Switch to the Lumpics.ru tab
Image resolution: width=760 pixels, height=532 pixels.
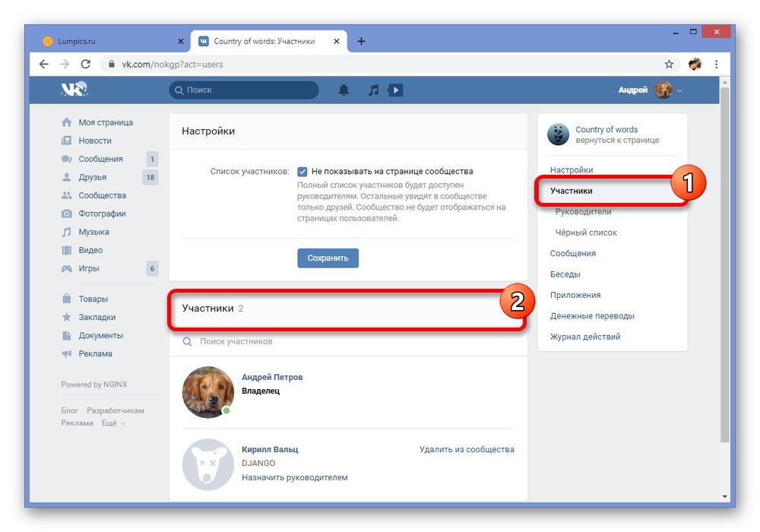(115, 41)
